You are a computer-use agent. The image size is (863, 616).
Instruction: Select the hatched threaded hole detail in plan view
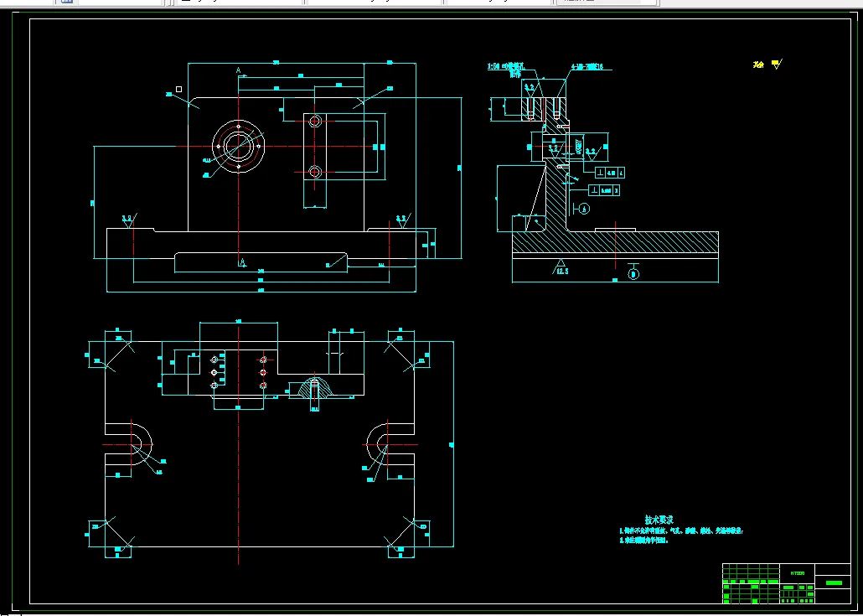tap(315, 387)
